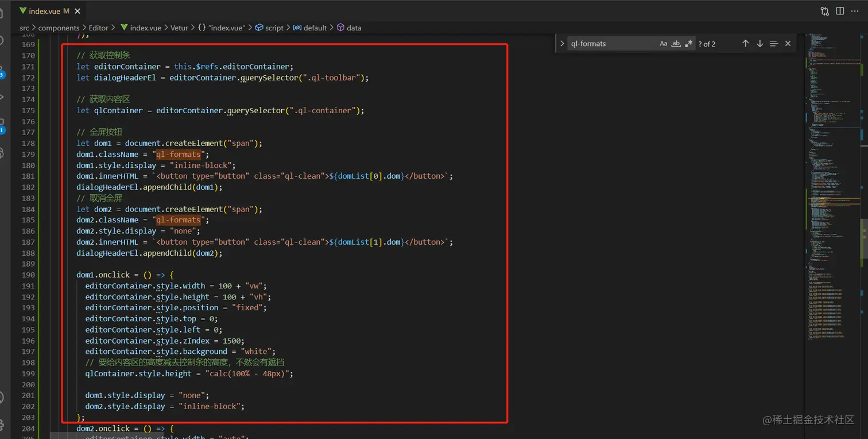Toggle Use Regular Expression in find widget
The height and width of the screenshot is (439, 868).
coord(689,44)
